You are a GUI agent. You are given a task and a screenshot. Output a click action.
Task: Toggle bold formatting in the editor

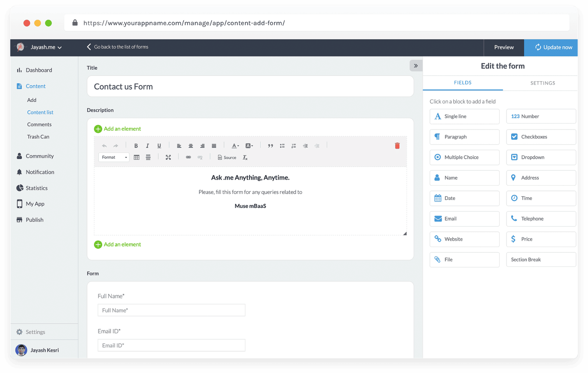[136, 146]
